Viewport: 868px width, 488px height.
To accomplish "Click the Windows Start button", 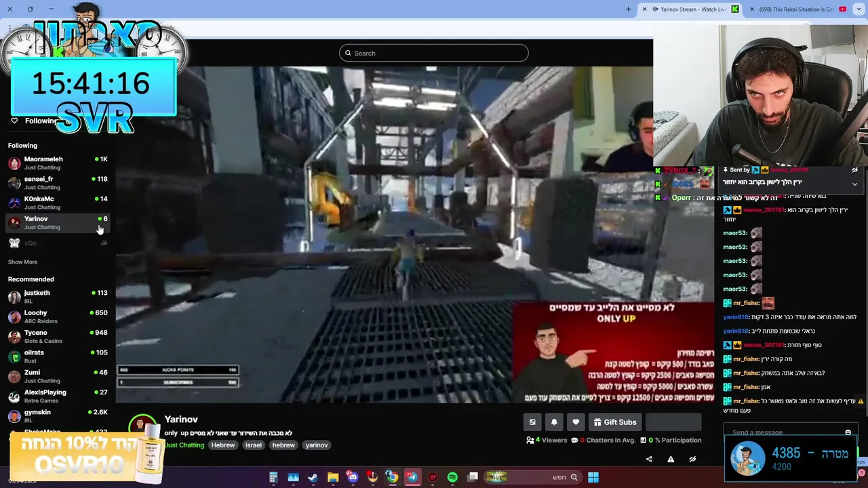I will [593, 477].
